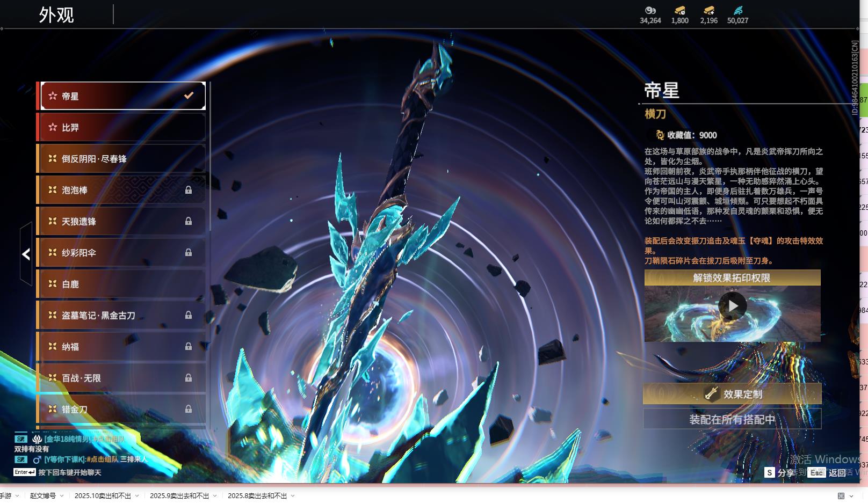This screenshot has height=504, width=868.
Task: Open dropdown arrow next to 赵文博号 sheet
Action: [x=62, y=496]
